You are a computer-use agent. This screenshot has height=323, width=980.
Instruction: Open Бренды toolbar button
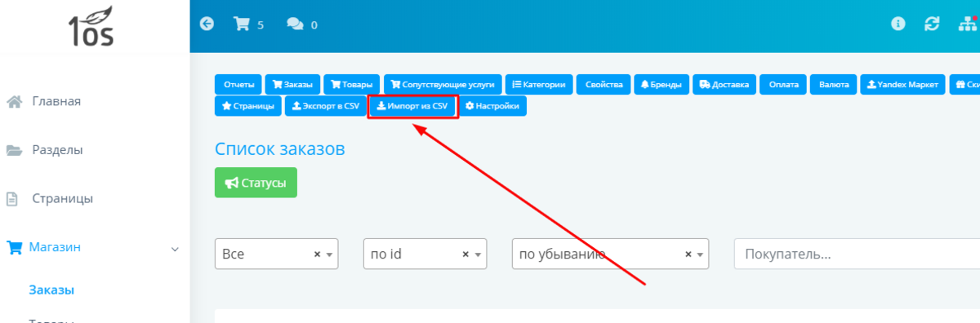point(661,84)
